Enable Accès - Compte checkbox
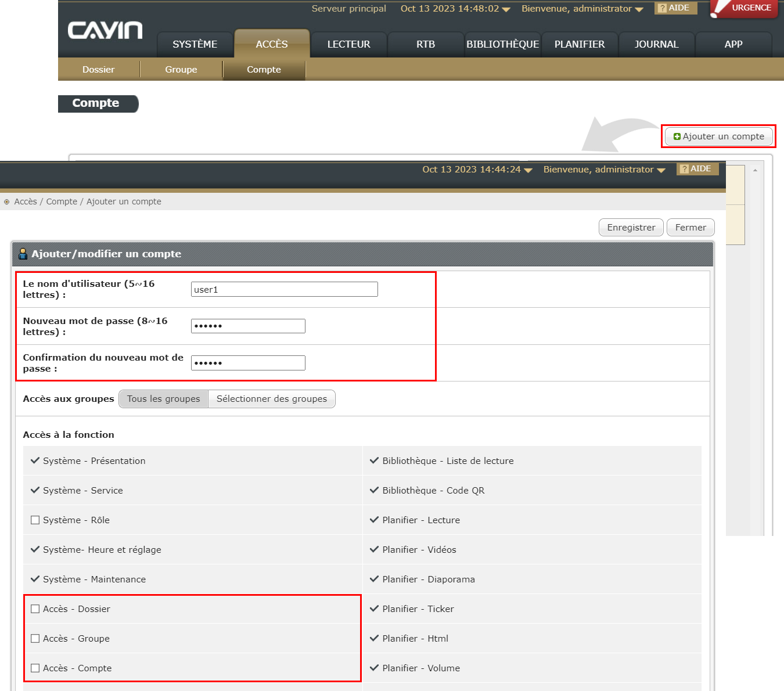784x691 pixels. click(x=35, y=668)
